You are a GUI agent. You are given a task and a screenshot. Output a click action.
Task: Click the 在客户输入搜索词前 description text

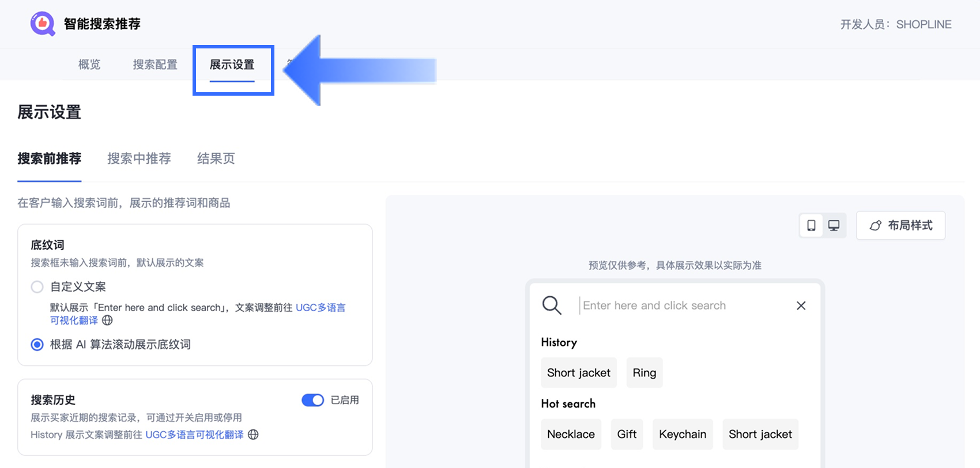pos(124,203)
